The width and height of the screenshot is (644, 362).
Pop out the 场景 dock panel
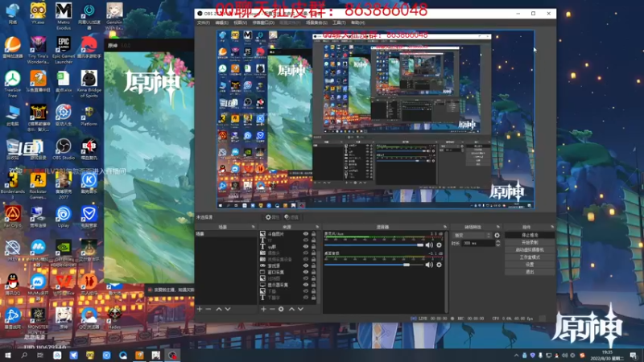pos(253,227)
